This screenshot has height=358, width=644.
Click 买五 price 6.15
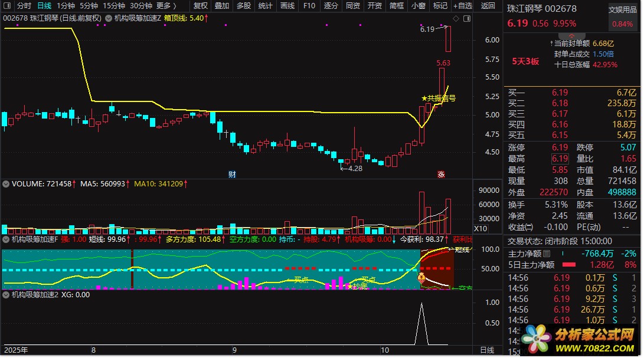coord(560,135)
